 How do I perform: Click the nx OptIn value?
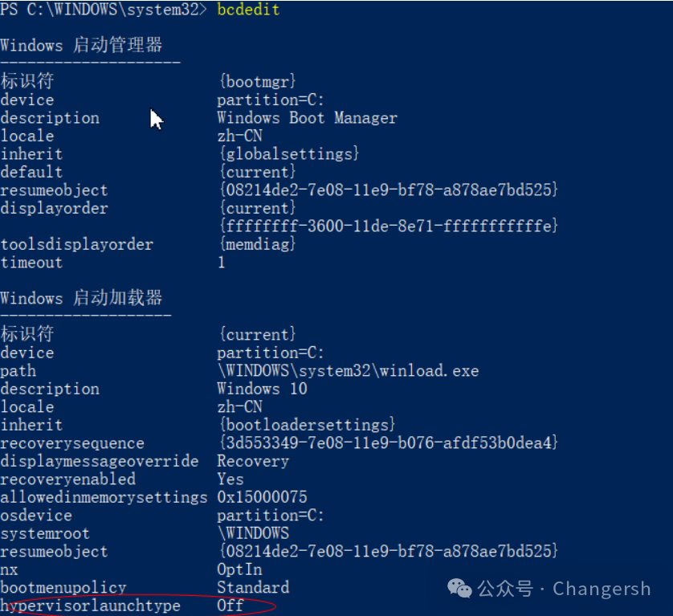pos(239,569)
